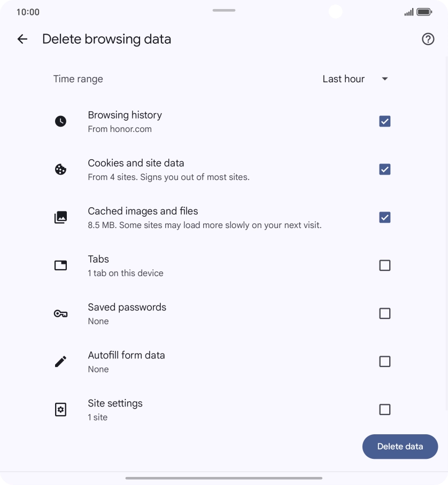Click the key icon beside Saved passwords
This screenshot has height=485, width=448.
tap(60, 314)
